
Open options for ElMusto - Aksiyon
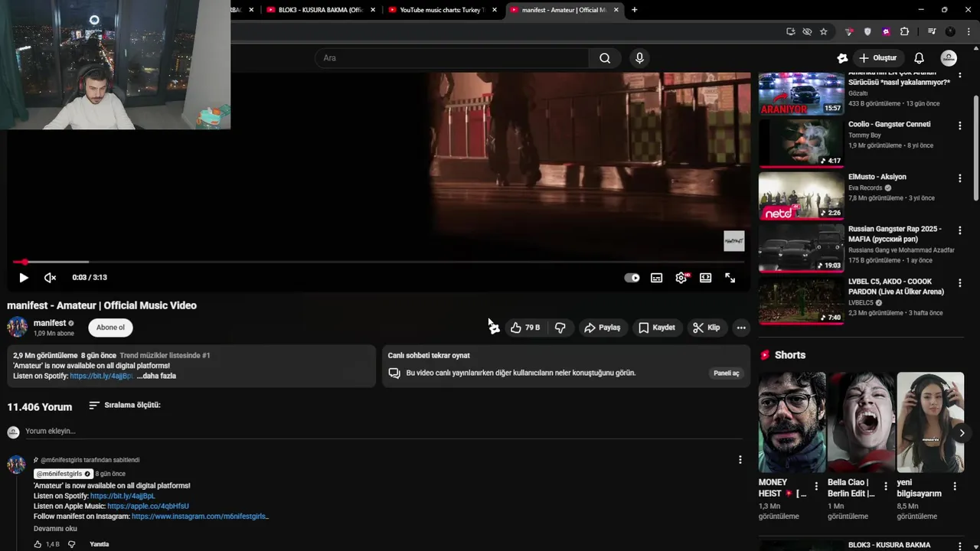(x=959, y=178)
